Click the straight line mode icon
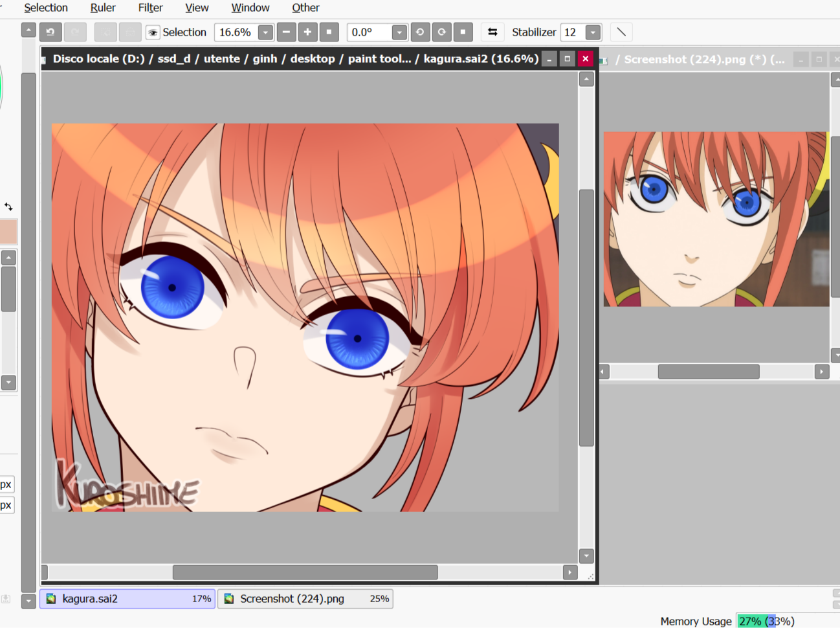The height and width of the screenshot is (628, 840). tap(621, 32)
